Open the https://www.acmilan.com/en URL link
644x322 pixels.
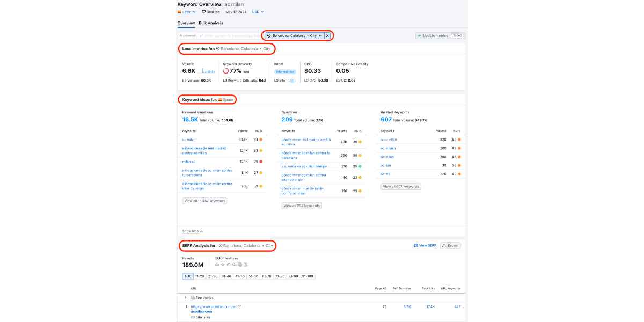[x=214, y=306]
